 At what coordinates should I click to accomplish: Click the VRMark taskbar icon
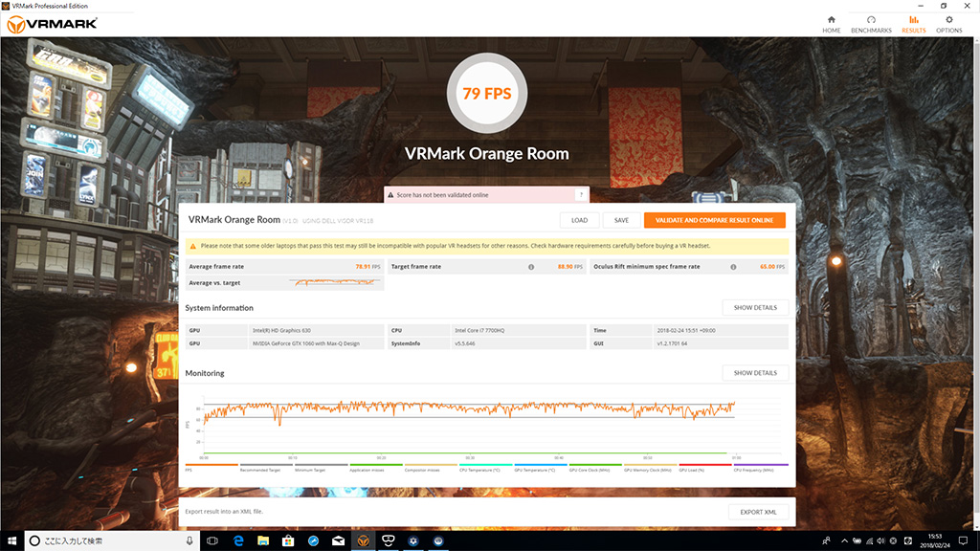(363, 541)
